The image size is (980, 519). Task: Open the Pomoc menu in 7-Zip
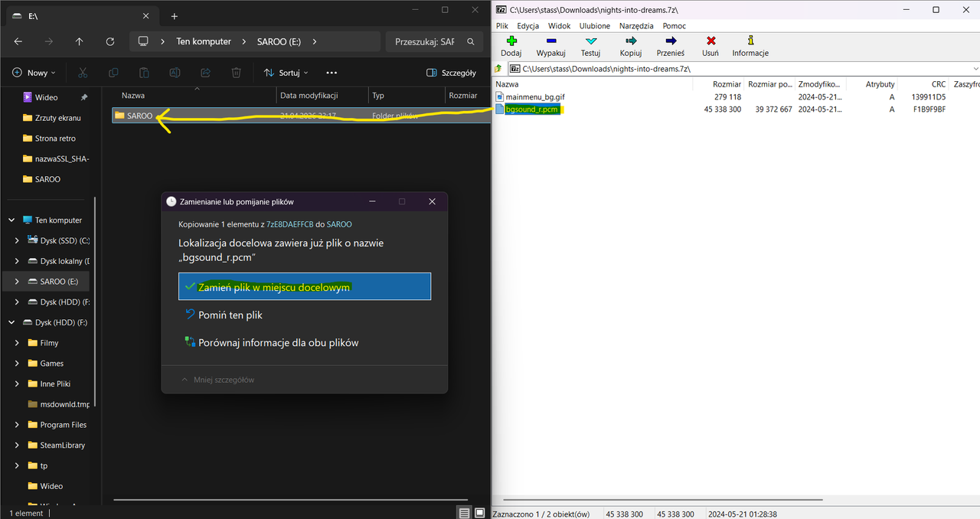tap(674, 25)
